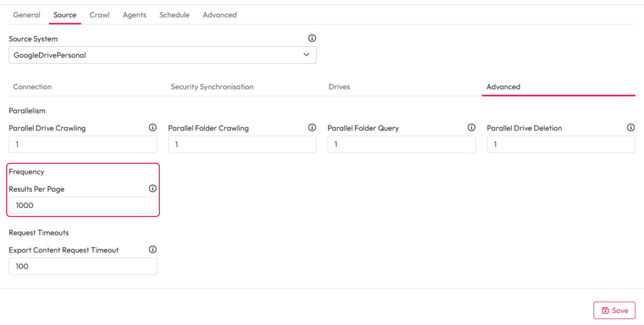This screenshot has height=325, width=644.
Task: Focus the Export Content Request Timeout field
Action: 83,266
